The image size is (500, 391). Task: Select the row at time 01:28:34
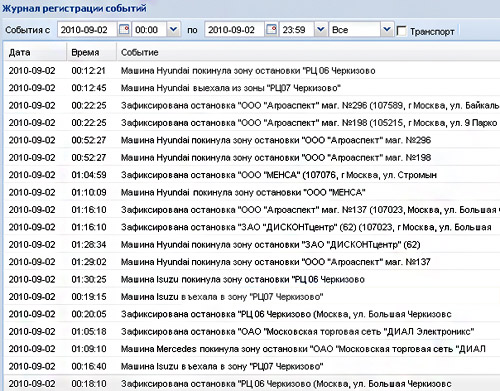tap(252, 244)
